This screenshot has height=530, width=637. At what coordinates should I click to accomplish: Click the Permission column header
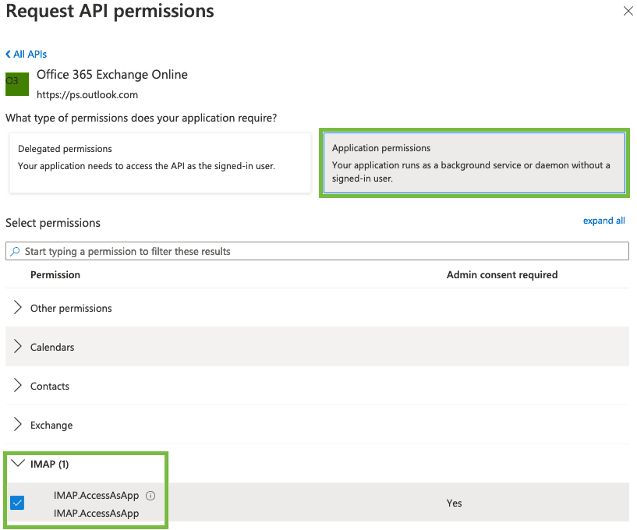click(55, 275)
